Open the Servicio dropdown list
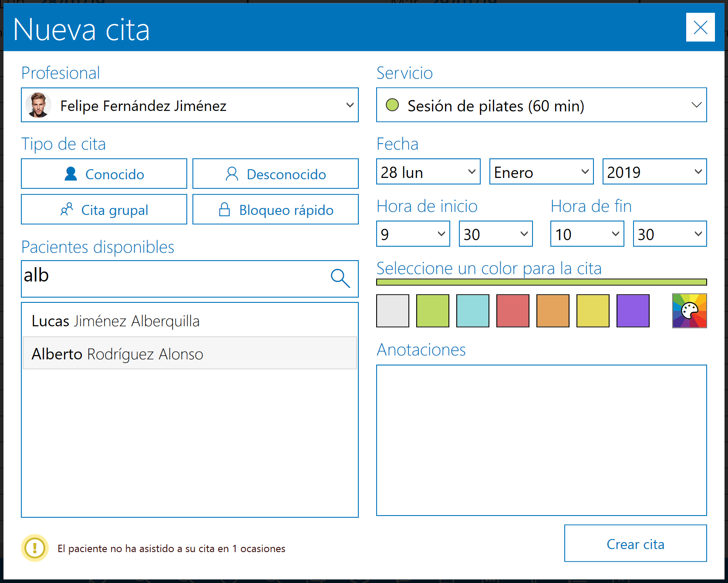The image size is (728, 583). pyautogui.click(x=696, y=105)
